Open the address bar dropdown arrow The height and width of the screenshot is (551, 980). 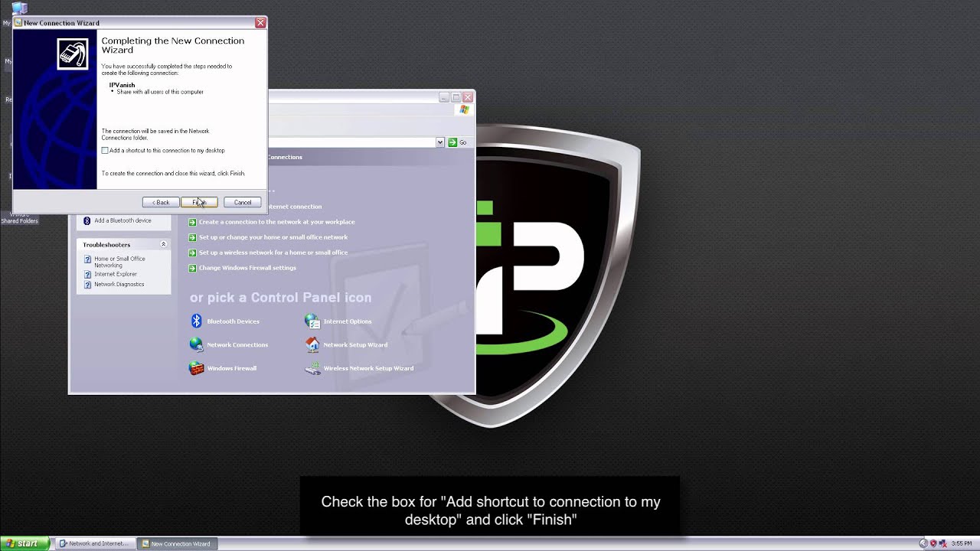(440, 142)
